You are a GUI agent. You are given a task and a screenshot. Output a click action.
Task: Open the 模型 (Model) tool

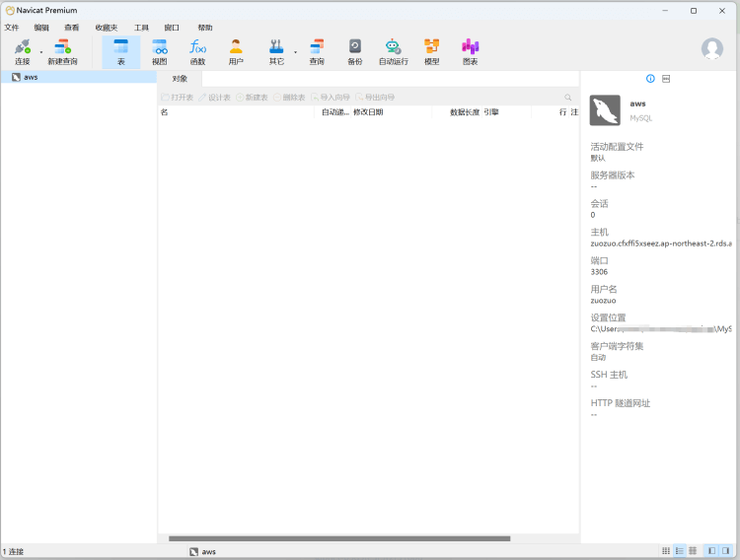(432, 51)
